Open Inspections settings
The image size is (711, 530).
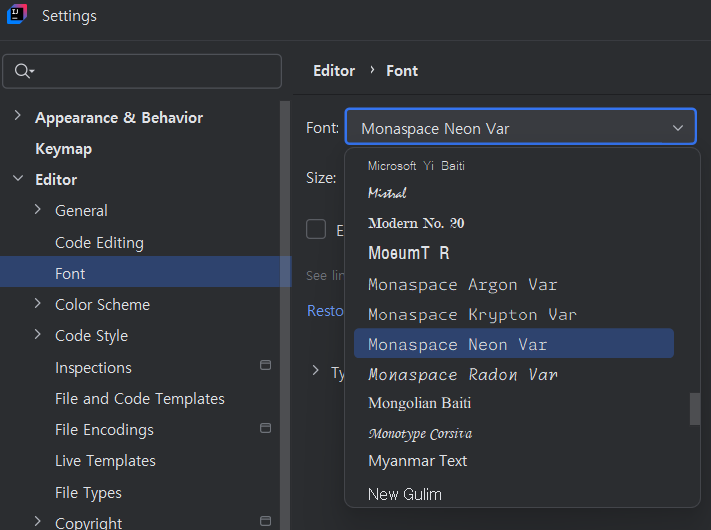pos(93,368)
